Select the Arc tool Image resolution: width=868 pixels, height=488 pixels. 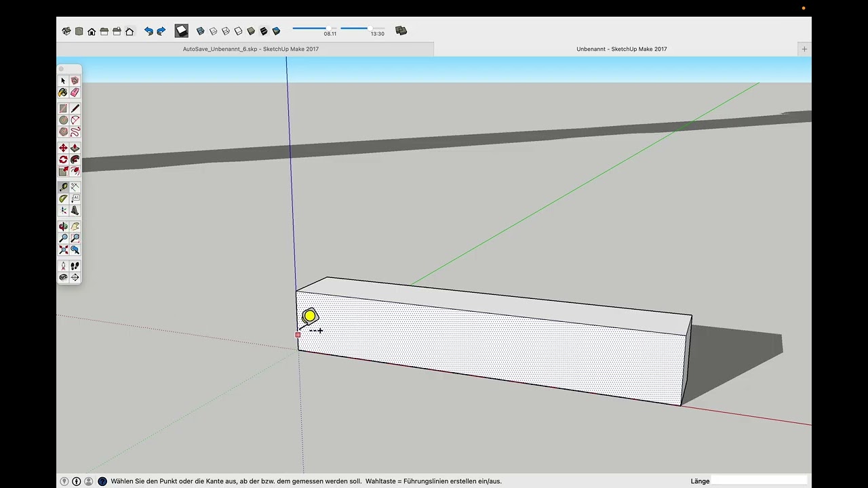point(75,120)
